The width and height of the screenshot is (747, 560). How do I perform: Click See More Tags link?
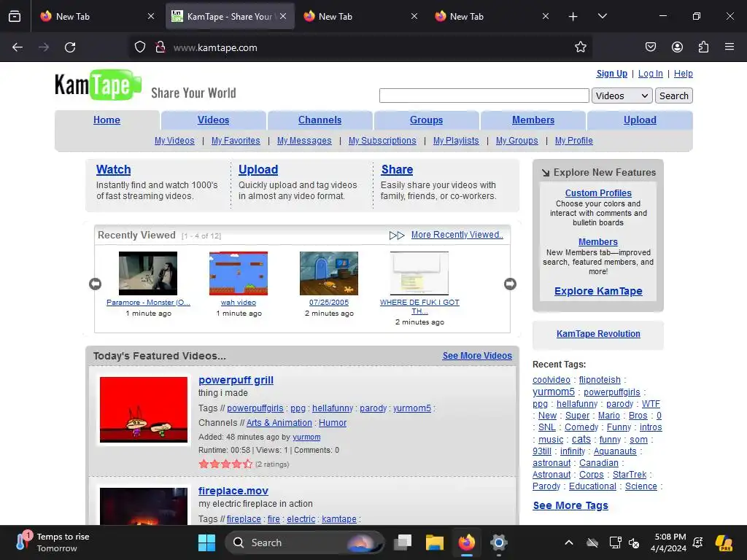coord(570,505)
